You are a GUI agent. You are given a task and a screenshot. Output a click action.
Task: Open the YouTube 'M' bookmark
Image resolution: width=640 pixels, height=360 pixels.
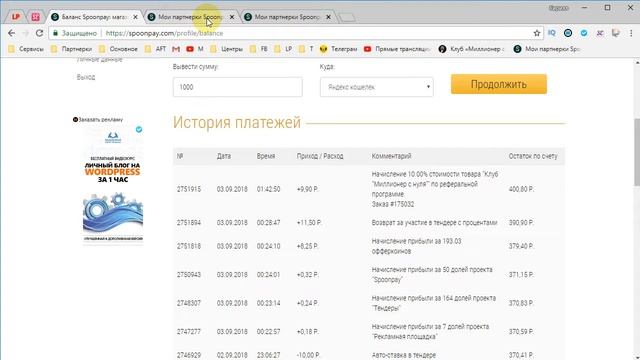click(195, 49)
